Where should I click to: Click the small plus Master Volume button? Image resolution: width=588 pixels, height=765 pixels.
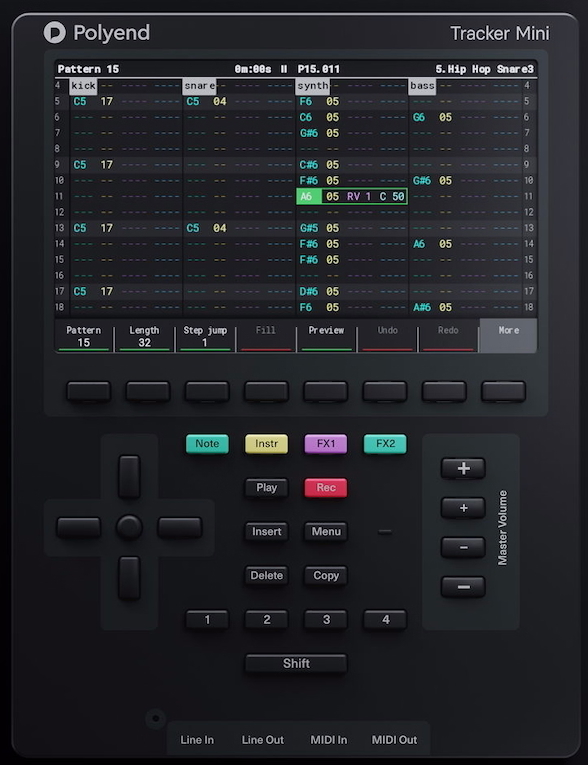(463, 508)
